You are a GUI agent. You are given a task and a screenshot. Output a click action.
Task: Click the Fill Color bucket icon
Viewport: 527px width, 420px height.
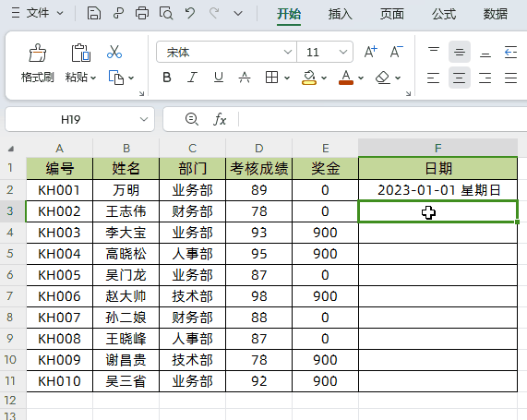[x=309, y=78]
